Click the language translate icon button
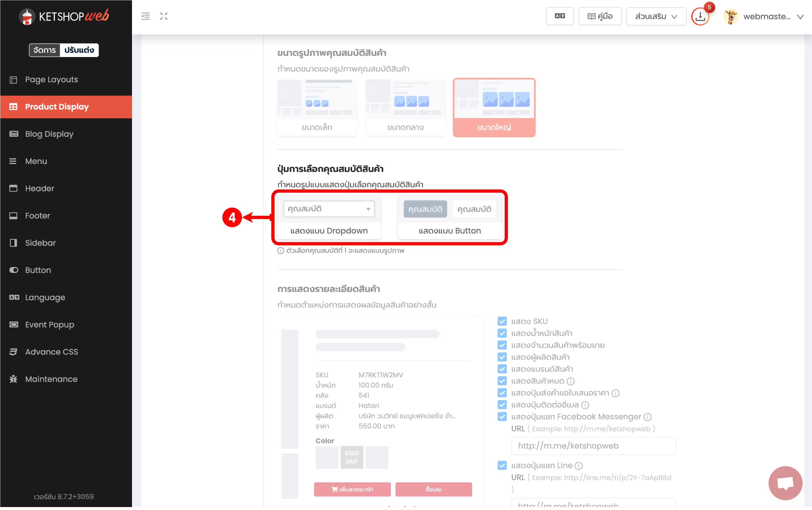 (560, 16)
